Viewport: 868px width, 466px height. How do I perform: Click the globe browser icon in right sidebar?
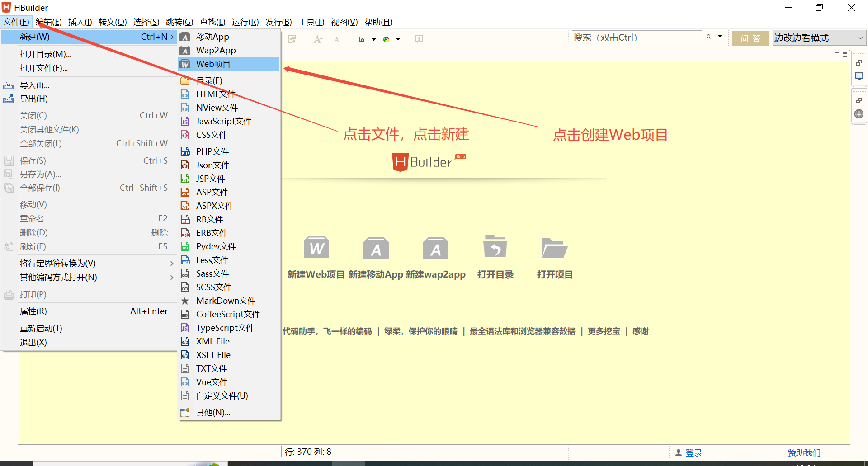[x=859, y=114]
